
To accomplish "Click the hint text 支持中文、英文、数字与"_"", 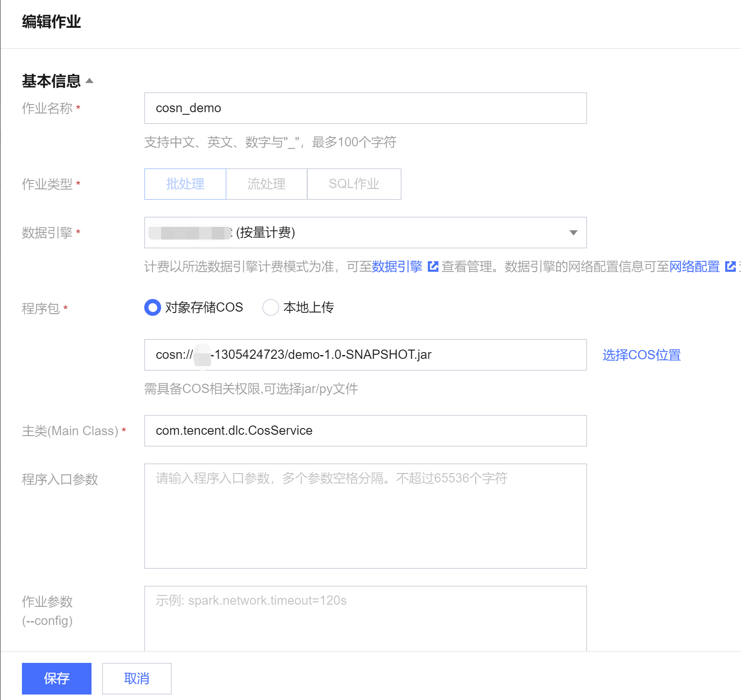I will [270, 142].
